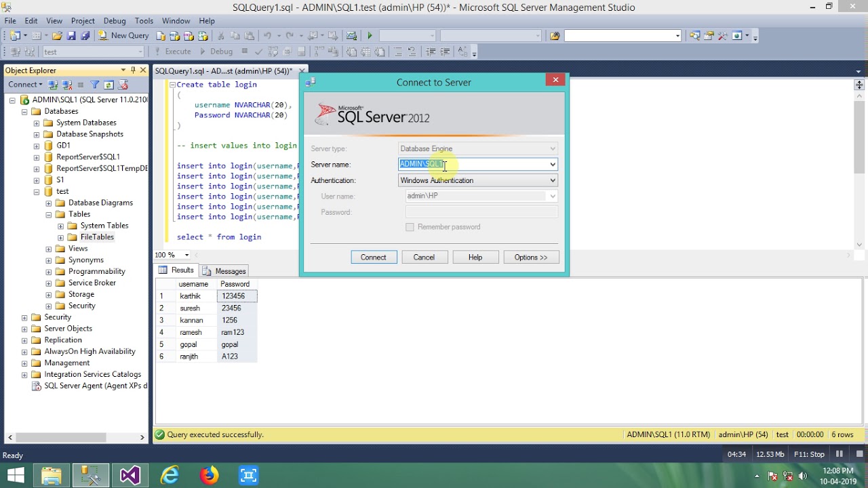Collapse the Tables folder node
This screenshot has height=488, width=868.
(x=49, y=214)
